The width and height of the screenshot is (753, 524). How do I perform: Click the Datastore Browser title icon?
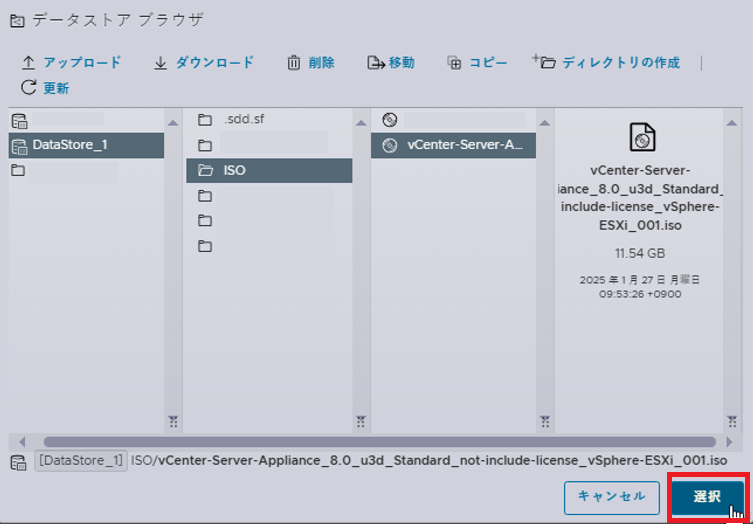[17, 21]
